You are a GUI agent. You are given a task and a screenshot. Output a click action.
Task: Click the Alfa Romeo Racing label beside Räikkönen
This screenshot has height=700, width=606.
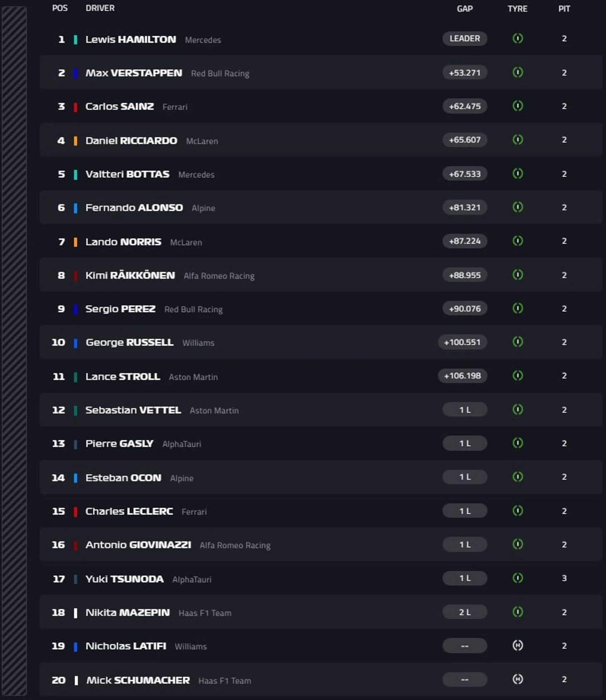coord(219,276)
